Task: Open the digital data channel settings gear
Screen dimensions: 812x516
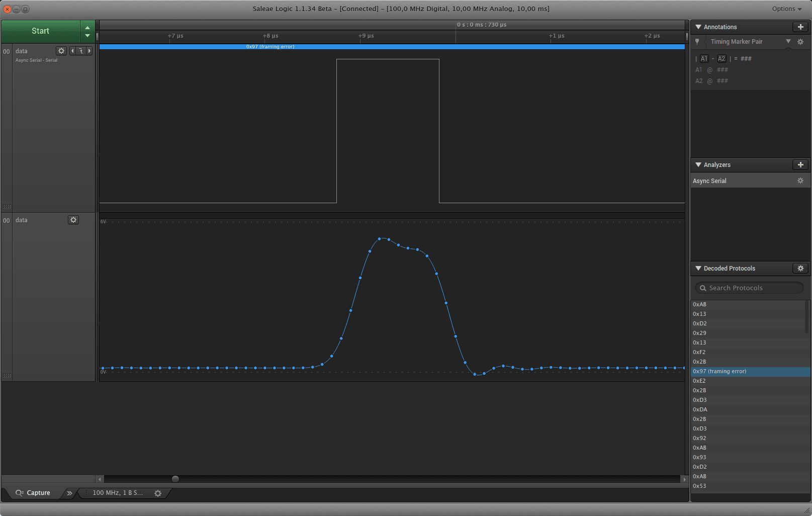Action: click(61, 51)
